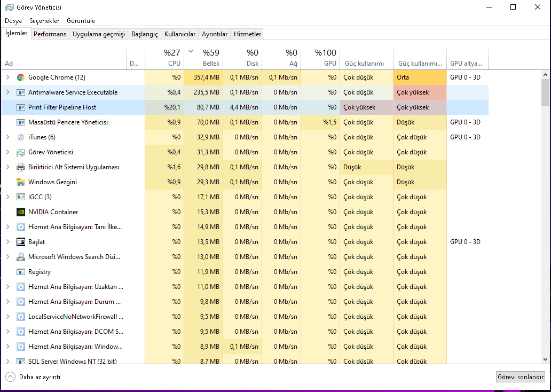This screenshot has height=392, width=551.
Task: Click the Google Chrome process icon
Action: click(x=21, y=77)
